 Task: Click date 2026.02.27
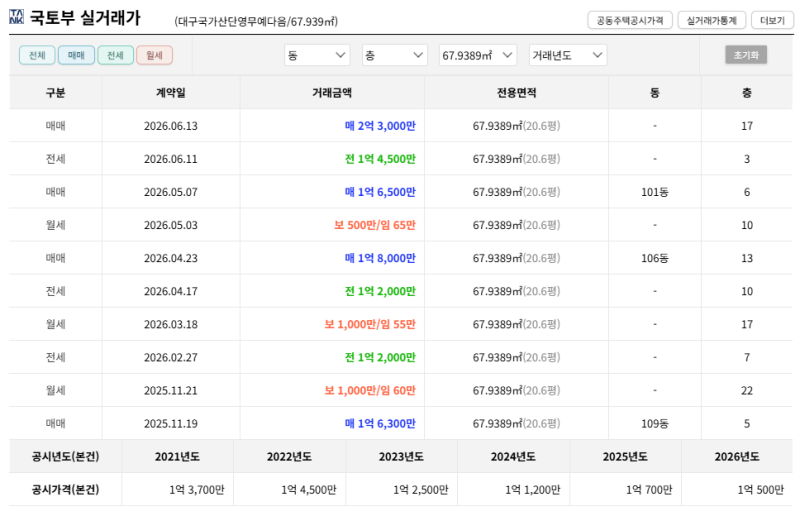(171, 357)
